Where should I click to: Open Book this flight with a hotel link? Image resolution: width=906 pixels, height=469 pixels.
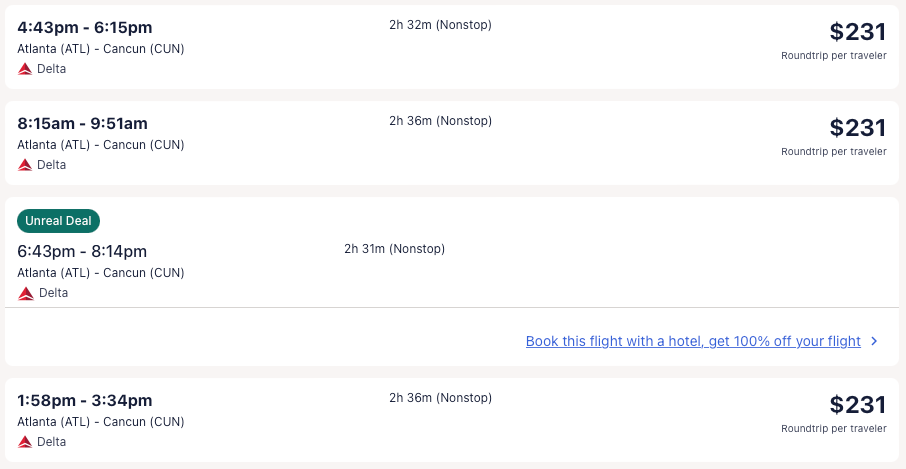point(693,341)
